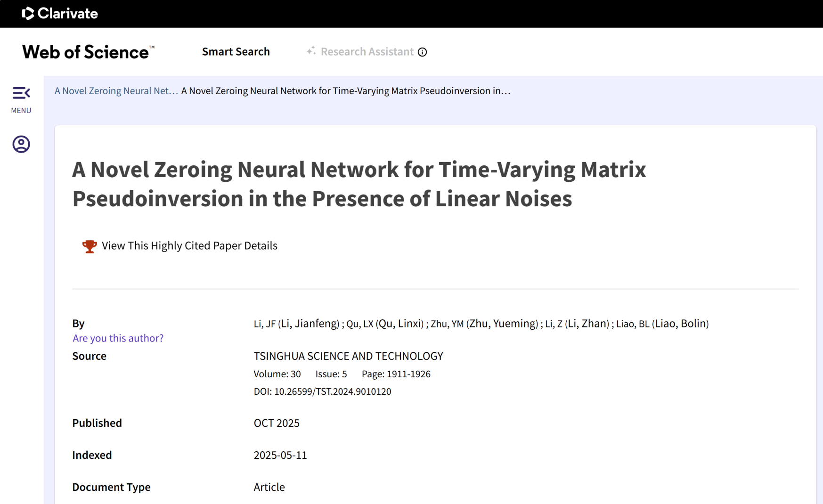
Task: Go to Web of Science home logo
Action: pos(88,52)
